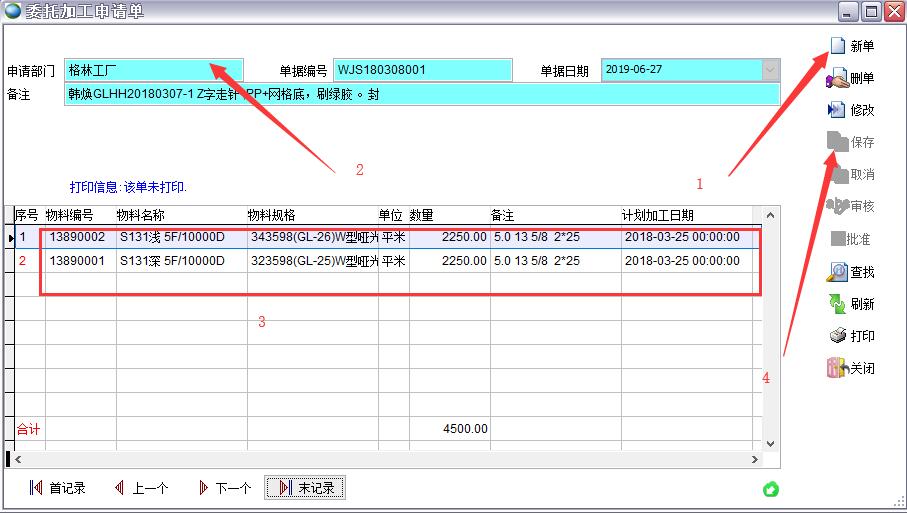Click the 申请部门 input field
The height and width of the screenshot is (514, 907).
point(154,70)
